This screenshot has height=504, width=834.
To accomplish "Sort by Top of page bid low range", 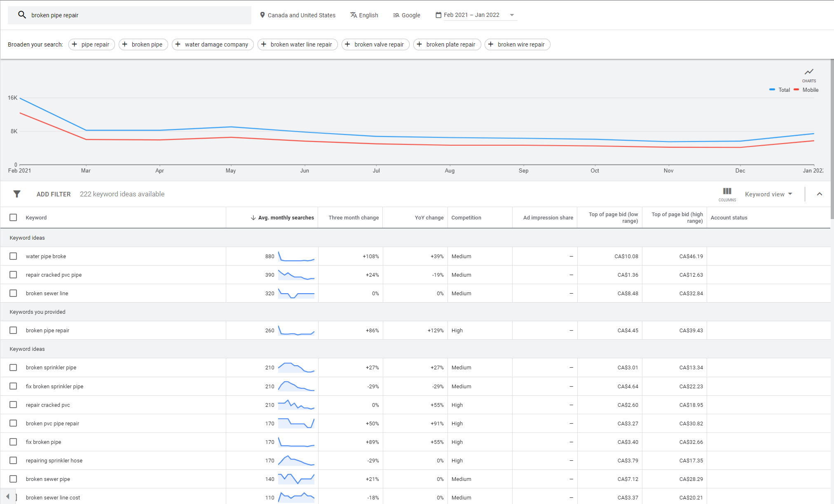I will (613, 218).
